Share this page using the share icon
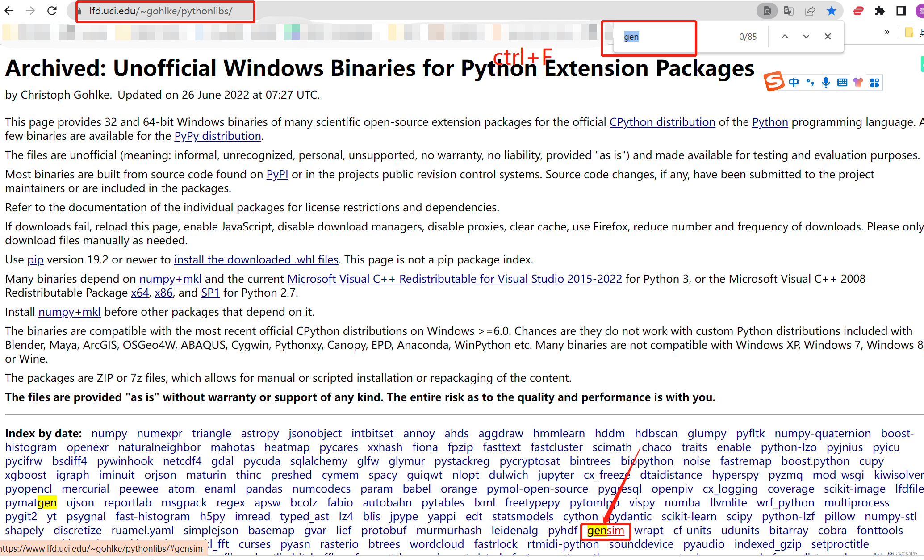The width and height of the screenshot is (924, 560). point(810,11)
